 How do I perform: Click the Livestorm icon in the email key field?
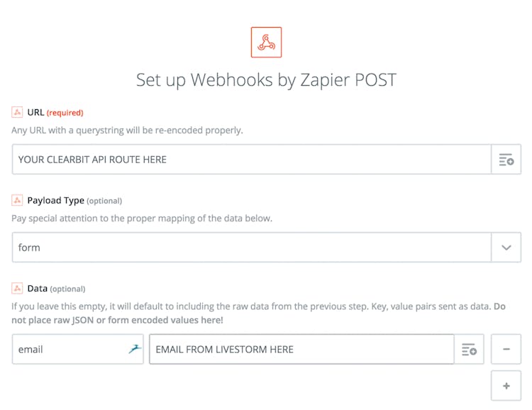(x=135, y=349)
